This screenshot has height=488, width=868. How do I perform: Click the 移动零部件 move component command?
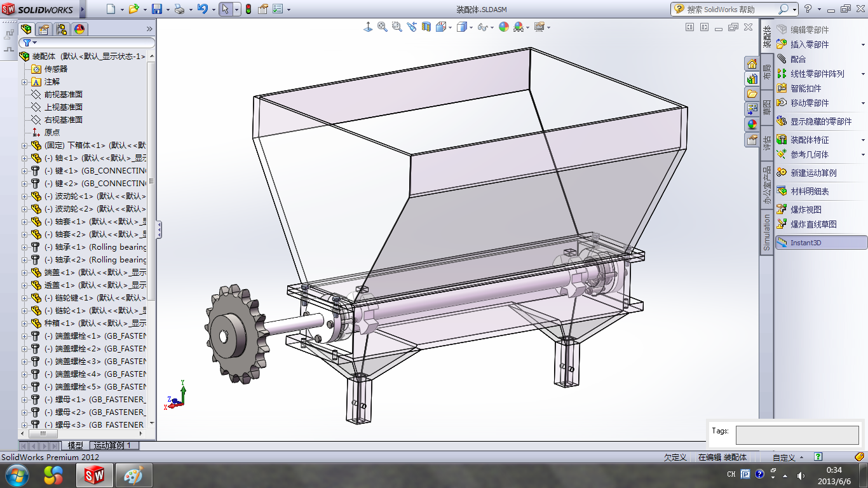click(810, 103)
